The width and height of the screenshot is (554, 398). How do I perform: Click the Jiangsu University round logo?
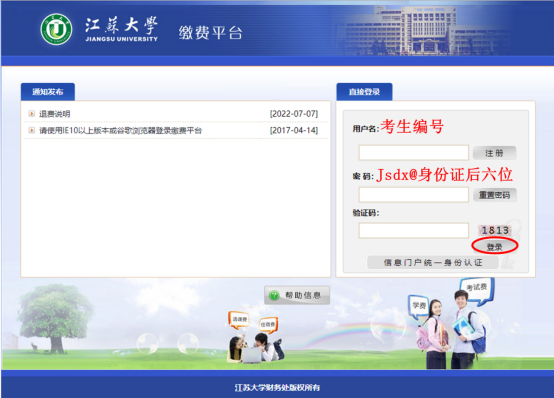coord(57,29)
